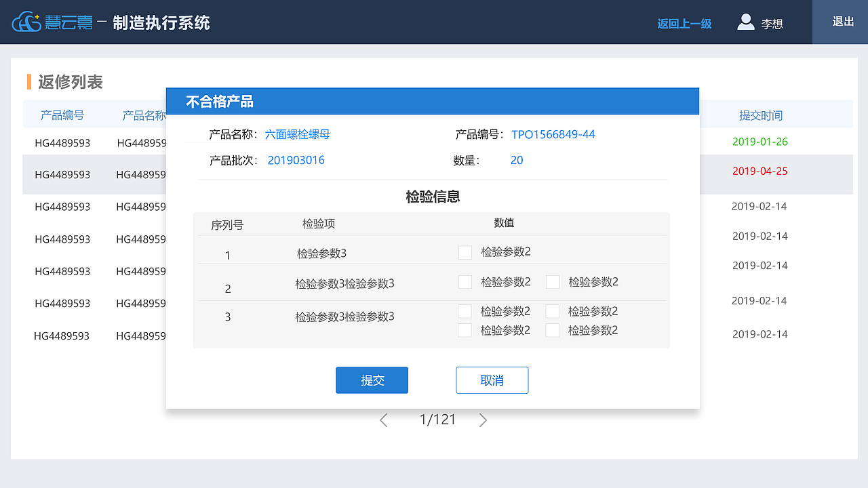Click the 序列号 column header

coord(227,225)
